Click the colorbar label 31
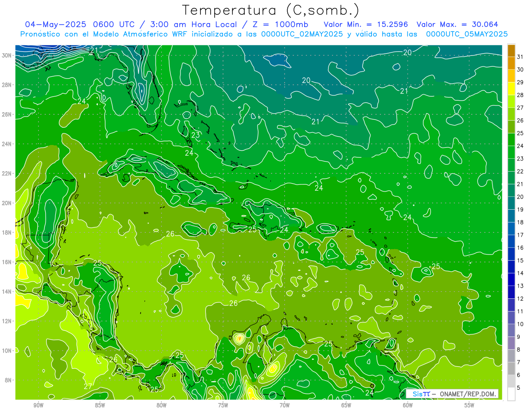The image size is (532, 411). 520,57
